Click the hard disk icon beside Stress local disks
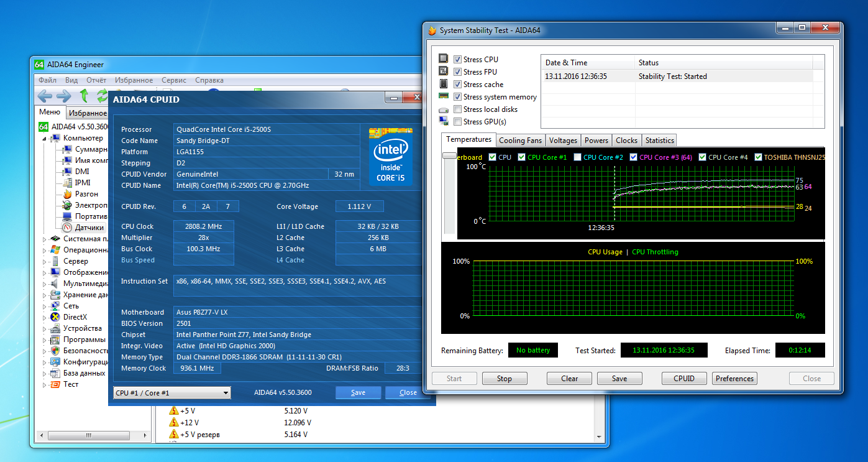Screen dimensions: 868x462 [x=444, y=109]
